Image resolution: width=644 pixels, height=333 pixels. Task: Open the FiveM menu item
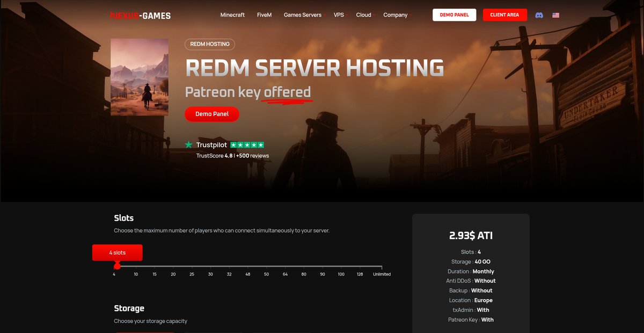[264, 15]
